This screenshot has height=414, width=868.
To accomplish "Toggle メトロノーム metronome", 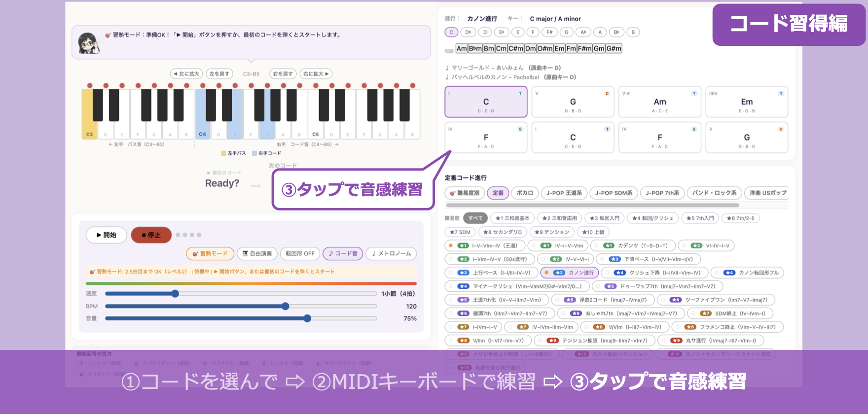I will click(x=392, y=253).
